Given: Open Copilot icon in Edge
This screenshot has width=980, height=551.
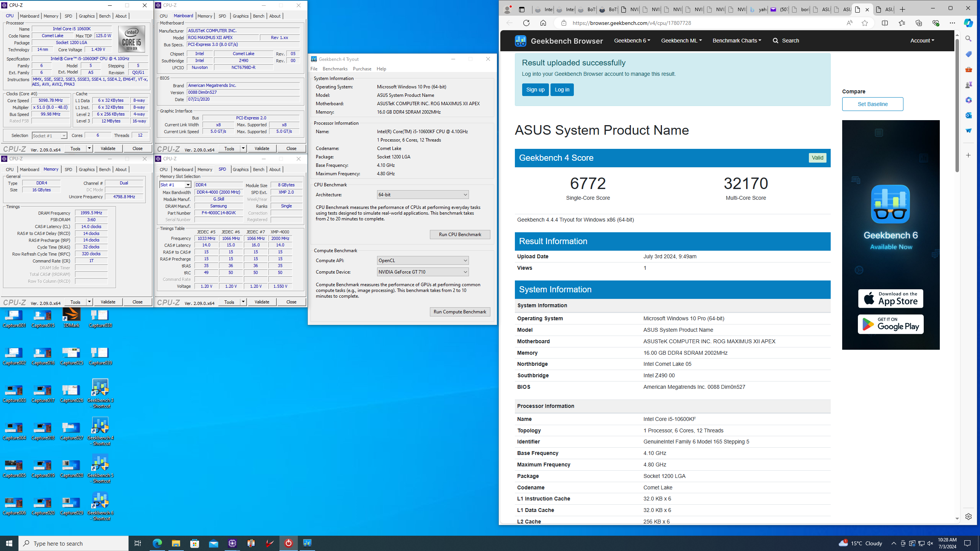Looking at the screenshot, I should (969, 23).
